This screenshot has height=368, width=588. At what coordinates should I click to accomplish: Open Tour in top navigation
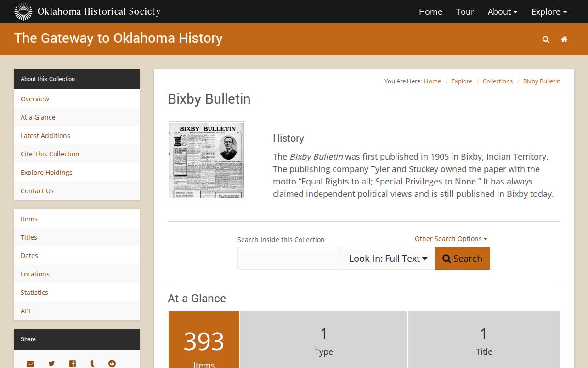465,12
